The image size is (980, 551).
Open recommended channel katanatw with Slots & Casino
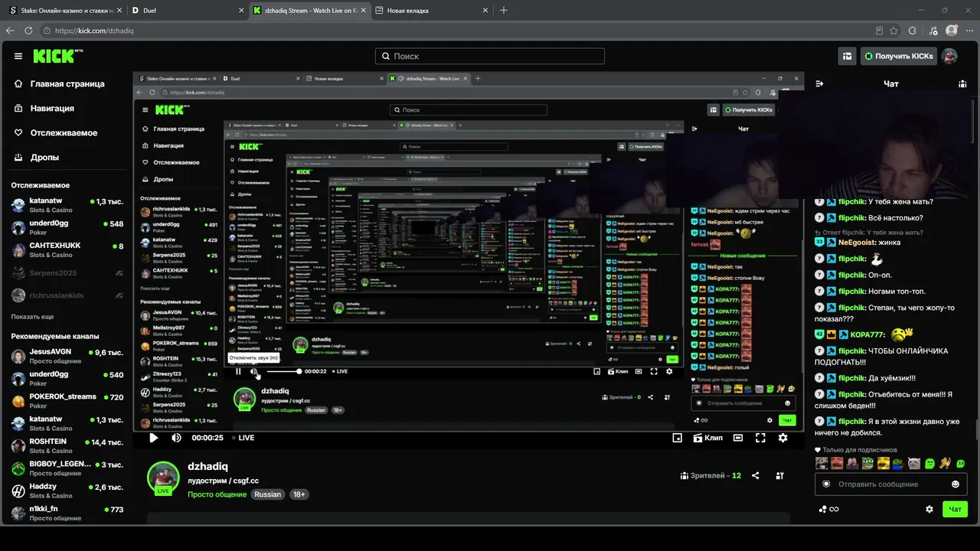67,423
